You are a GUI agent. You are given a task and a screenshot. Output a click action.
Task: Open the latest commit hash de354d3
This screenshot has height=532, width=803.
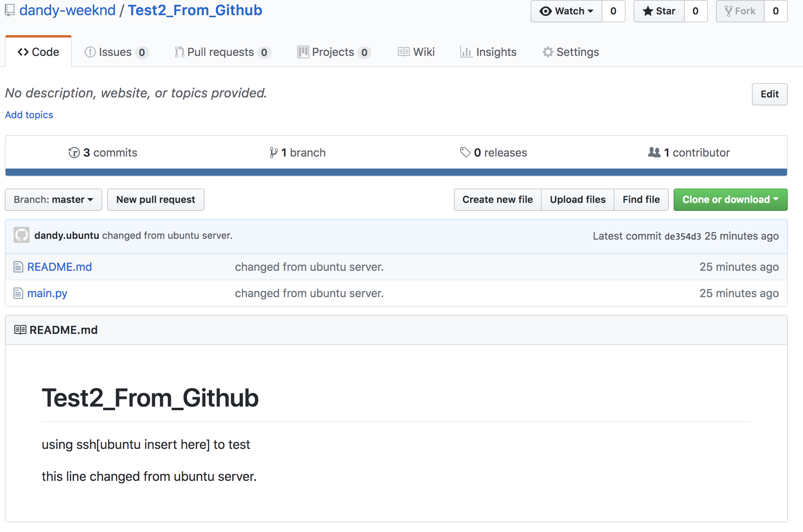[x=682, y=236]
